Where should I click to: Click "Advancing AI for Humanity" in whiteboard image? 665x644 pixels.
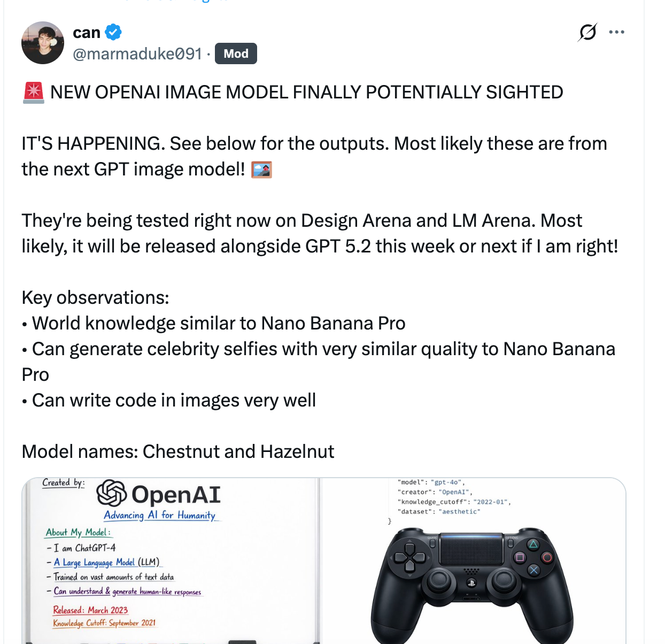159,515
